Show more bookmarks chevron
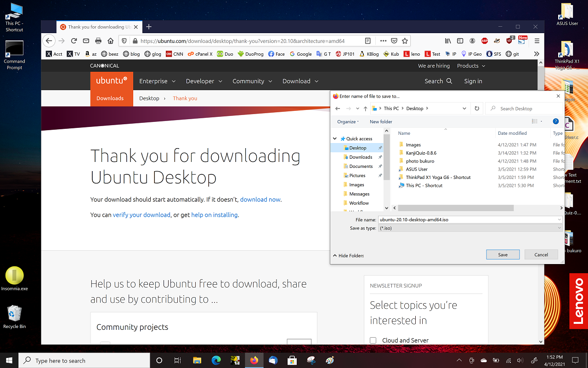This screenshot has width=588, height=368. (x=536, y=54)
